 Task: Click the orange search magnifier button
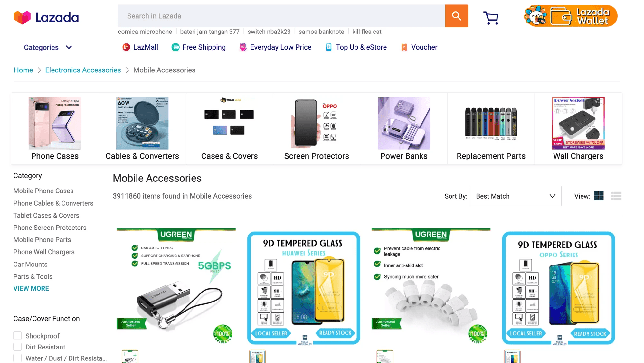coord(456,16)
